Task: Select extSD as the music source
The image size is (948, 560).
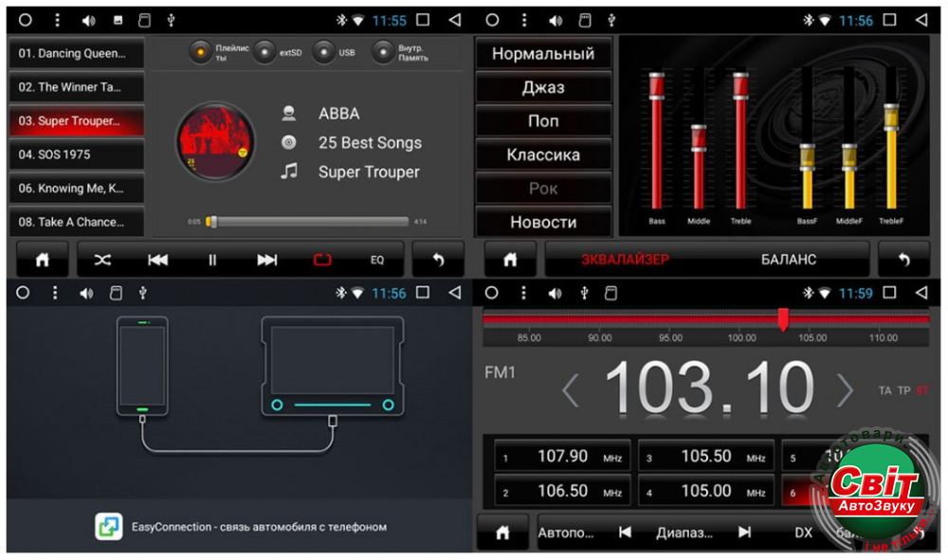Action: (x=265, y=52)
